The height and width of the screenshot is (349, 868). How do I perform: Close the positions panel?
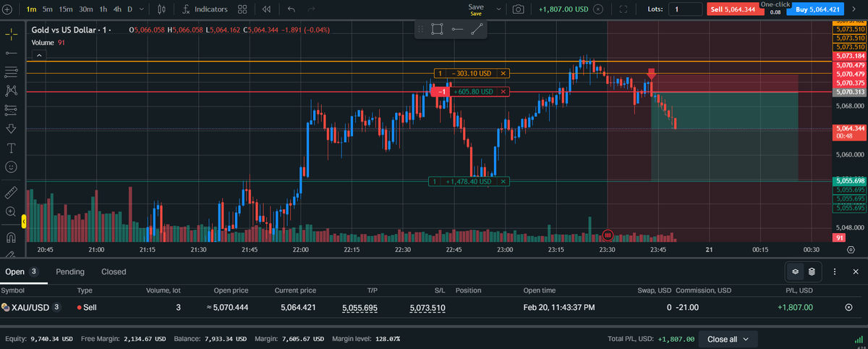856,272
